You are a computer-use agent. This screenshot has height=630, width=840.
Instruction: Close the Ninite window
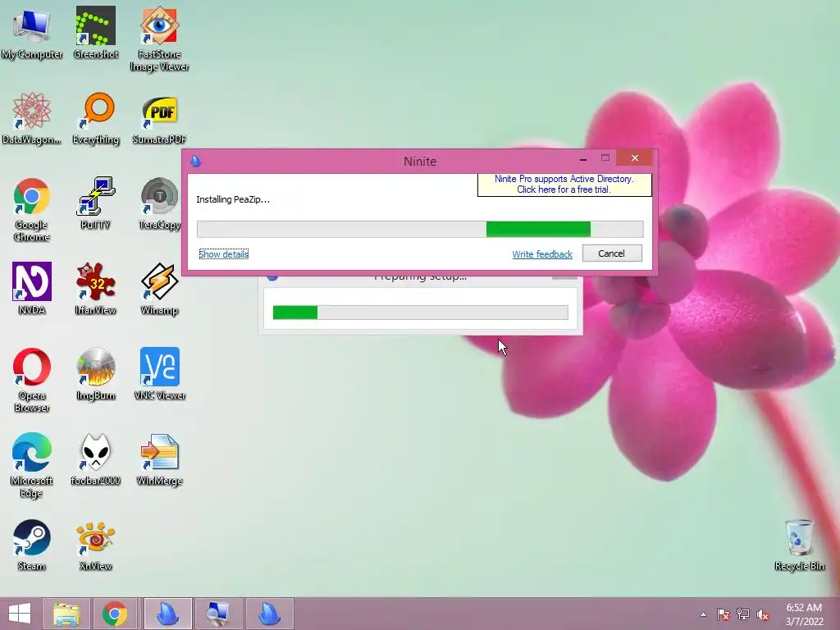[635, 158]
